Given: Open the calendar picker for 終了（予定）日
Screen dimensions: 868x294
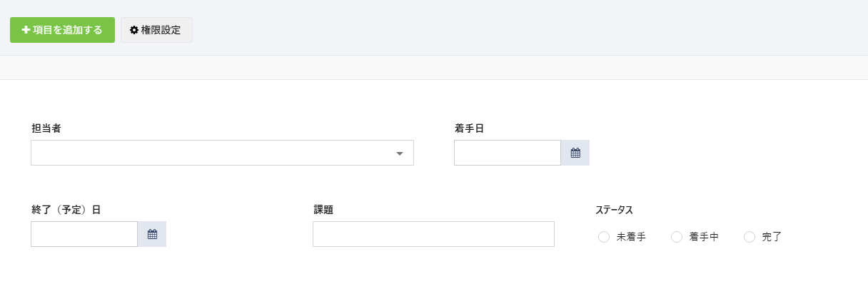Looking at the screenshot, I should pyautogui.click(x=152, y=234).
